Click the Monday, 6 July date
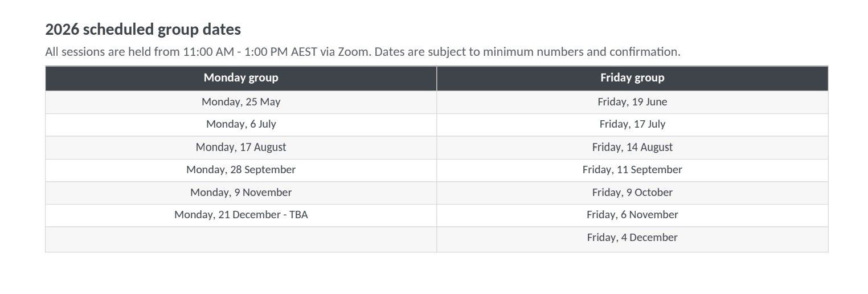This screenshot has width=868, height=294. click(x=241, y=124)
